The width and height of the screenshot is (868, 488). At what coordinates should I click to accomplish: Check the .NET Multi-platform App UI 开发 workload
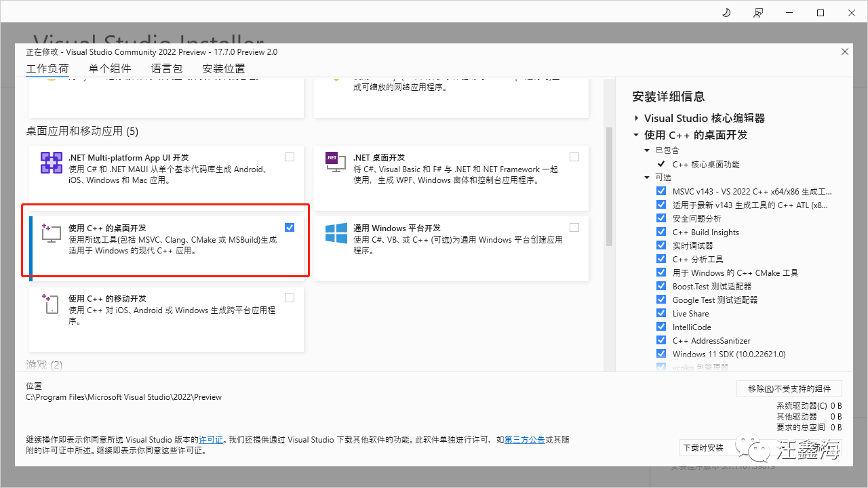(290, 157)
